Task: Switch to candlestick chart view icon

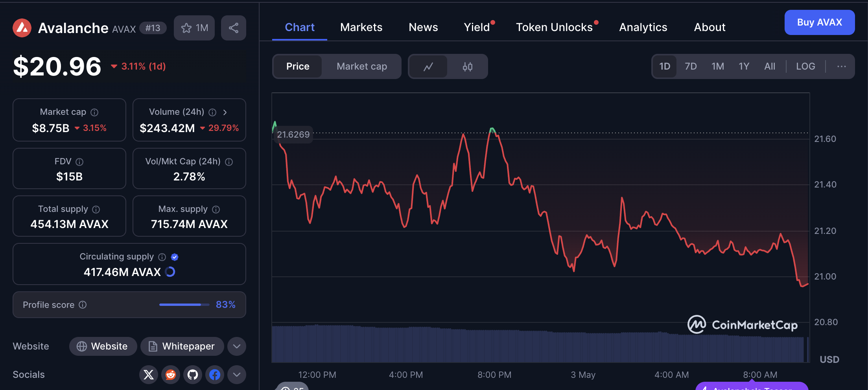Action: [467, 66]
